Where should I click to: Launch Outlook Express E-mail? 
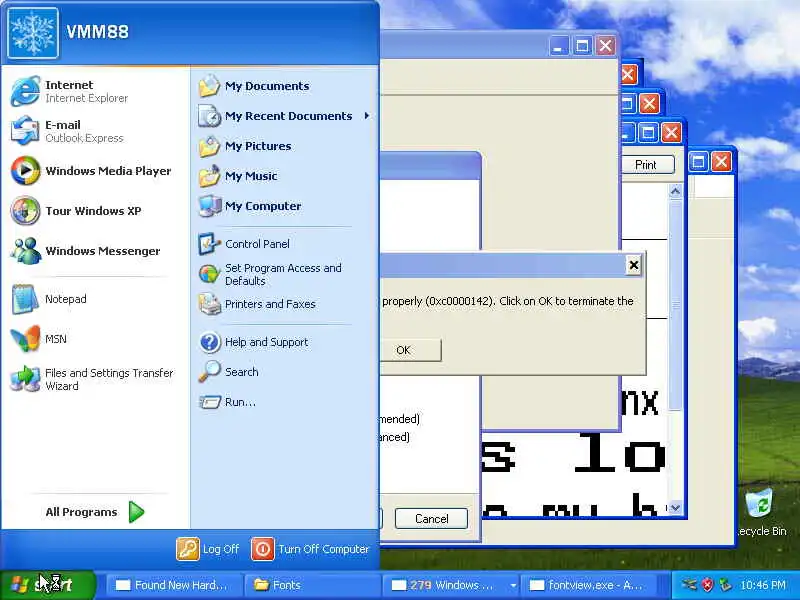click(94, 131)
